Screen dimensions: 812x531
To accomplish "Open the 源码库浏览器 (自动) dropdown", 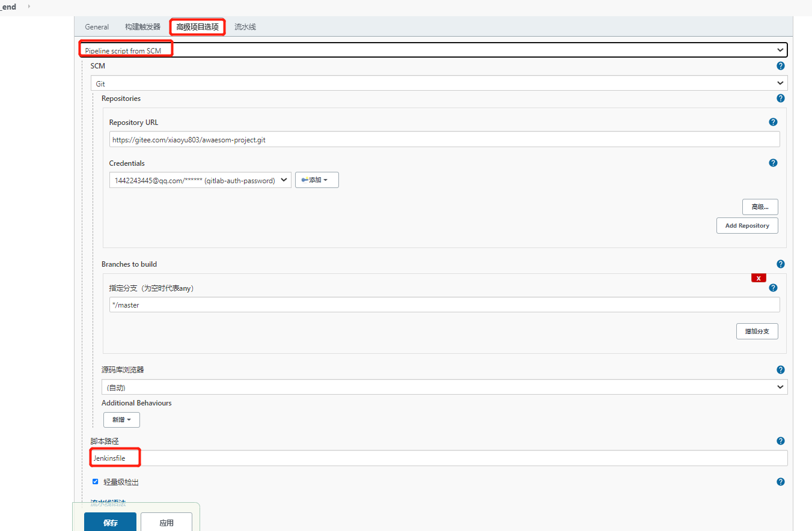I will 444,387.
